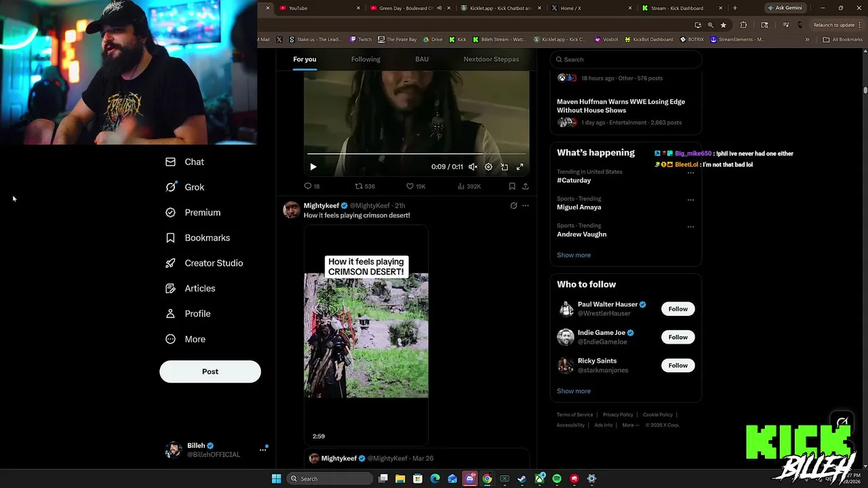Unmute the video volume icon
868x488 pixels.
tap(473, 167)
